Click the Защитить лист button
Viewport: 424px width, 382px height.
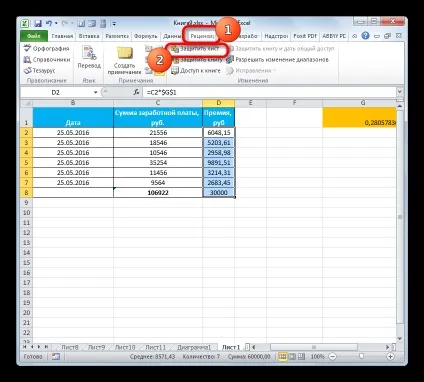pyautogui.click(x=195, y=49)
